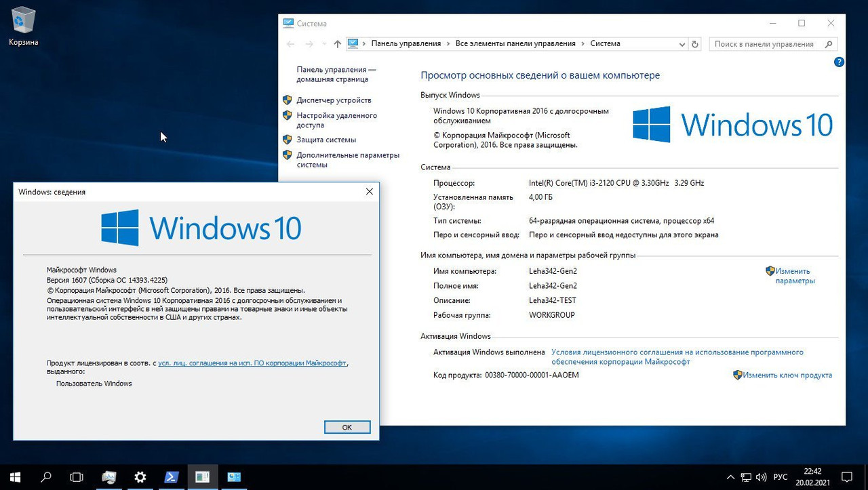Click the OK button in Windows: сведения
Viewport: 868px width, 490px height.
coord(347,427)
